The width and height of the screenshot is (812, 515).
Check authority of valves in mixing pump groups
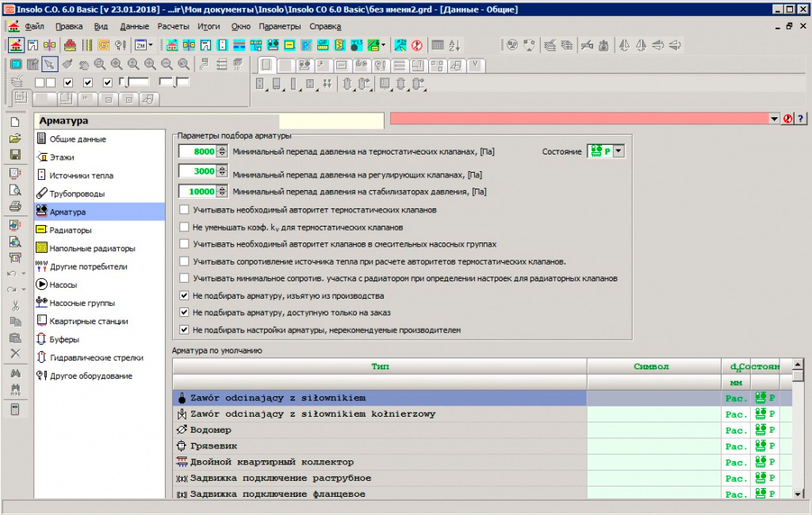[x=184, y=244]
